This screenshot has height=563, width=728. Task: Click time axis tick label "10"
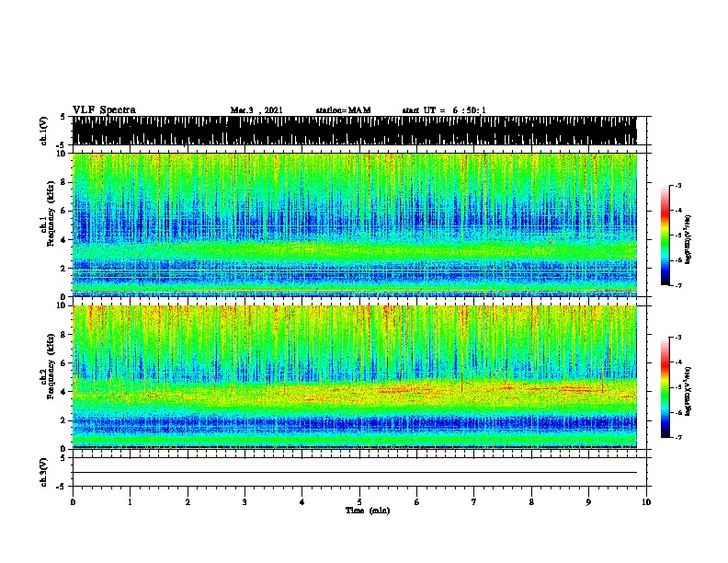click(646, 501)
